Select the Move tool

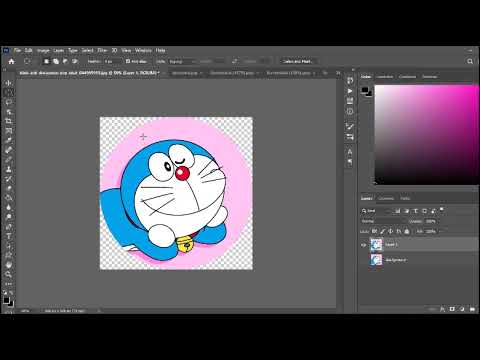(9, 83)
